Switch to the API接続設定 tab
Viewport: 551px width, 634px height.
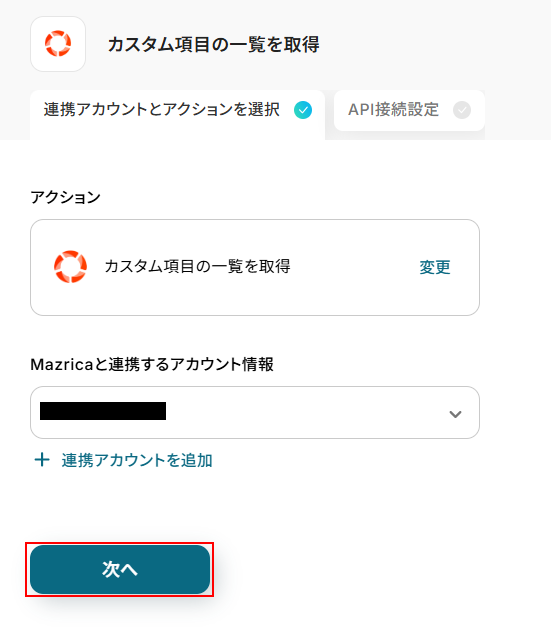(x=409, y=110)
